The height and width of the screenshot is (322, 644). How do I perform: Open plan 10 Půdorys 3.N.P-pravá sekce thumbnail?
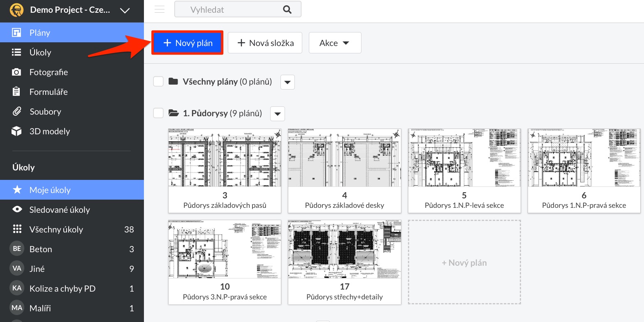pos(225,249)
